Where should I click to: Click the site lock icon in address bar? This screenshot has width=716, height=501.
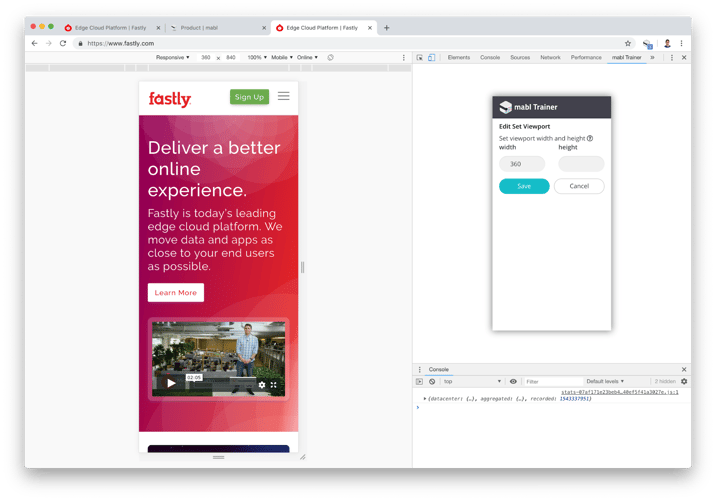(80, 43)
